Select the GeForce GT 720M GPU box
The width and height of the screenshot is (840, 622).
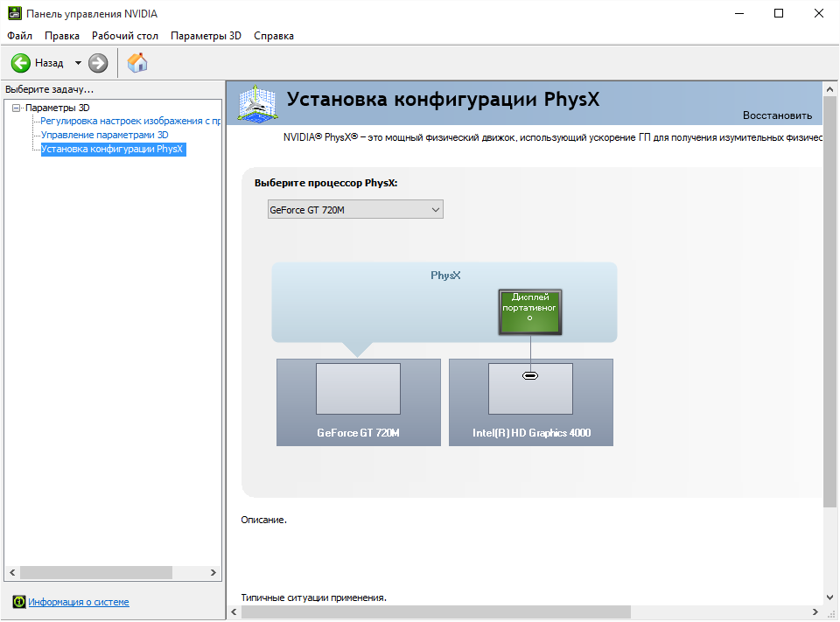point(358,402)
